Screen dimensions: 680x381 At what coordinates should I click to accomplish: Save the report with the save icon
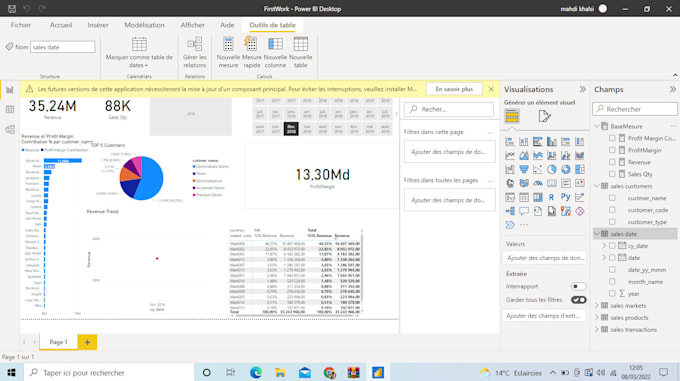(12, 9)
